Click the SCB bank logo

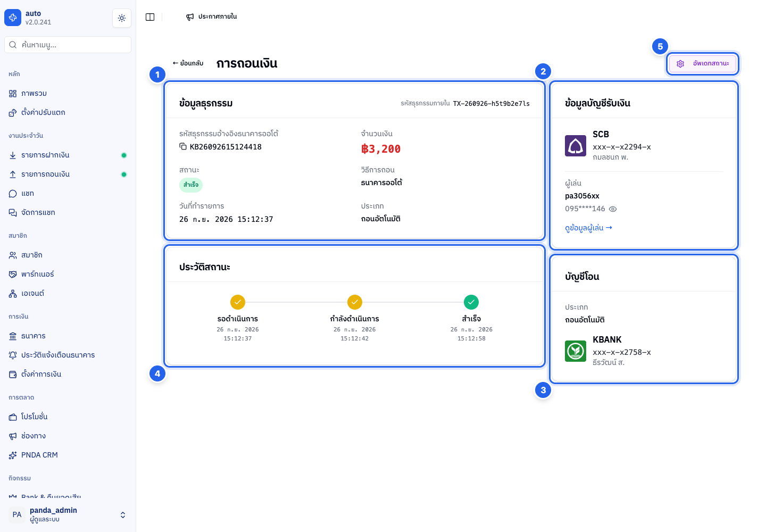click(576, 146)
